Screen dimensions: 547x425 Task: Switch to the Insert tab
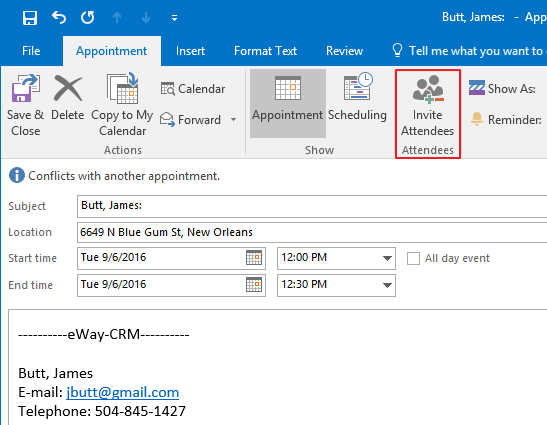[190, 51]
